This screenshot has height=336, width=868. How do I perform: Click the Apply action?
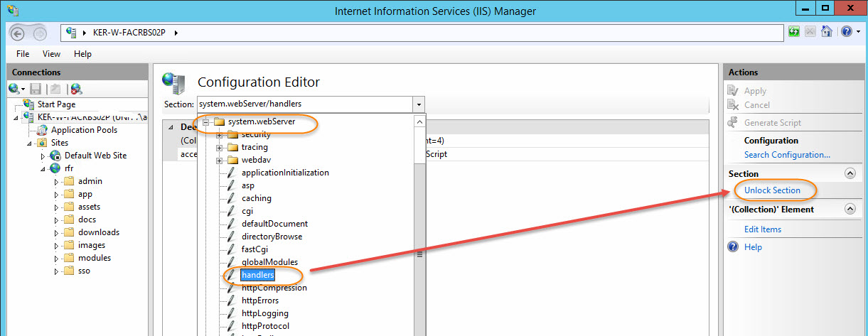click(755, 91)
